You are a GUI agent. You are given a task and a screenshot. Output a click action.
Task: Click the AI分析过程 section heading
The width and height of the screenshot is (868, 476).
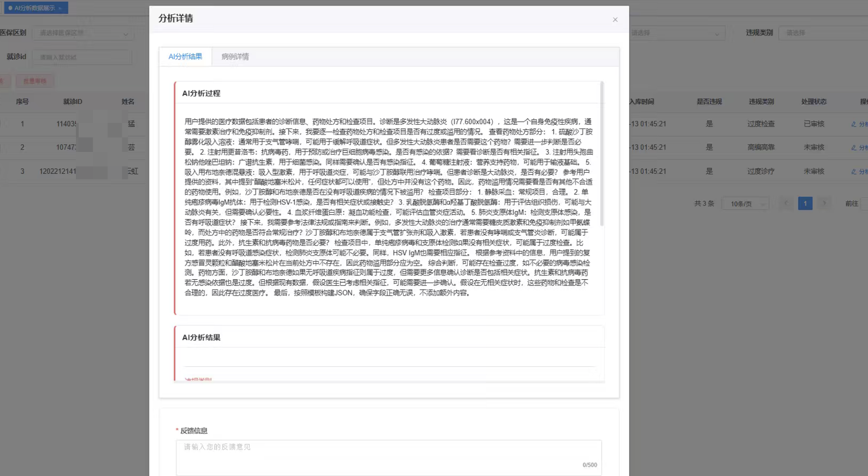point(201,93)
